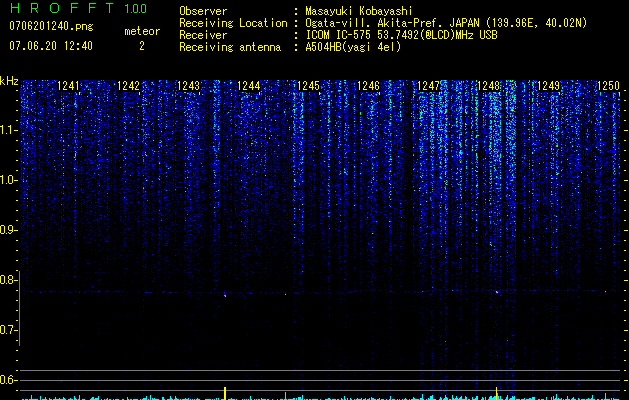This screenshot has width=629, height=400.
Task: Click the 1.0 kHz axis label
Action: [8, 180]
